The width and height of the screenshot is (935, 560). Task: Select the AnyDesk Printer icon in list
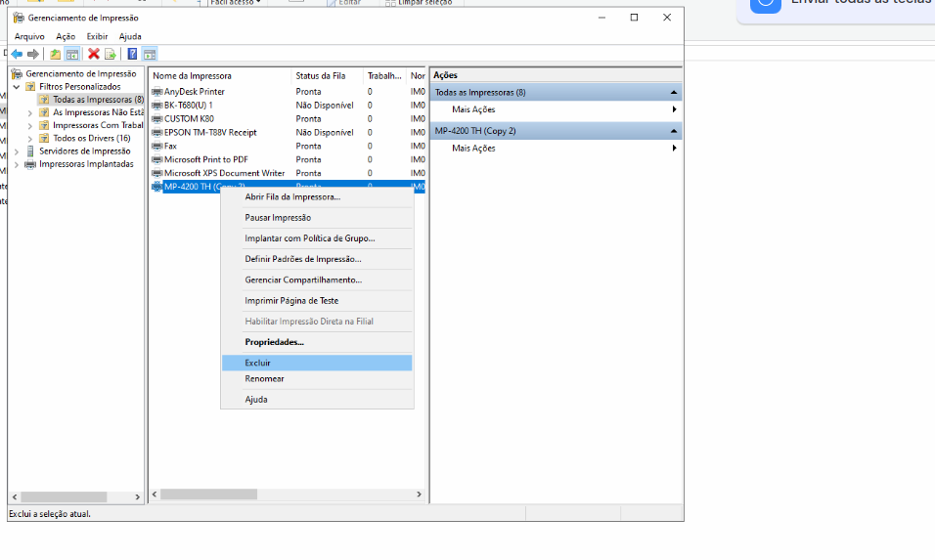tap(157, 92)
